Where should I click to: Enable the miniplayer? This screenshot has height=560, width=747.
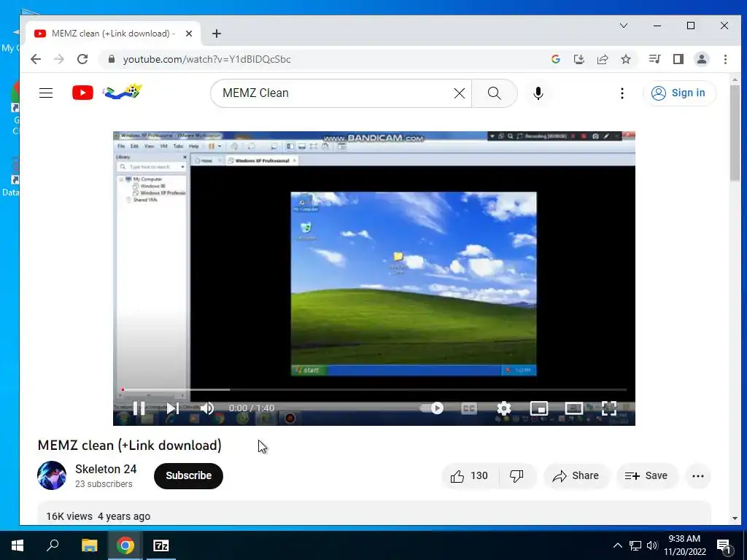click(539, 408)
